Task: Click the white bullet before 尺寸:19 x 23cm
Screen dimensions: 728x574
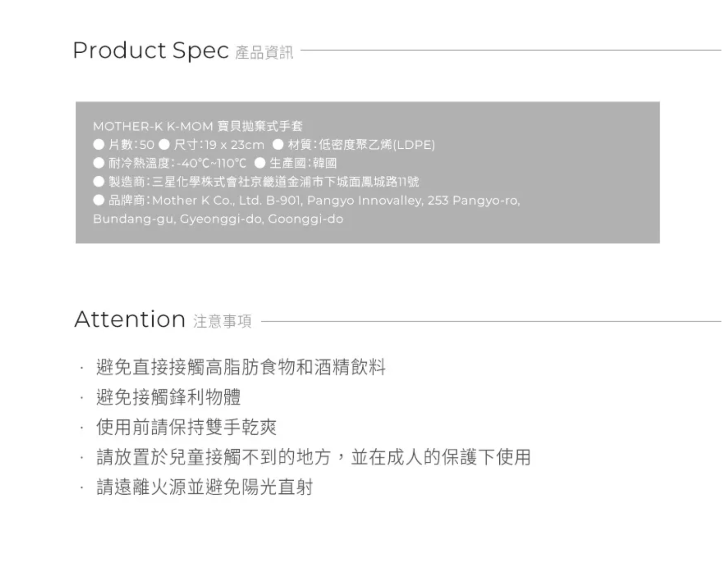Action: pyautogui.click(x=165, y=144)
